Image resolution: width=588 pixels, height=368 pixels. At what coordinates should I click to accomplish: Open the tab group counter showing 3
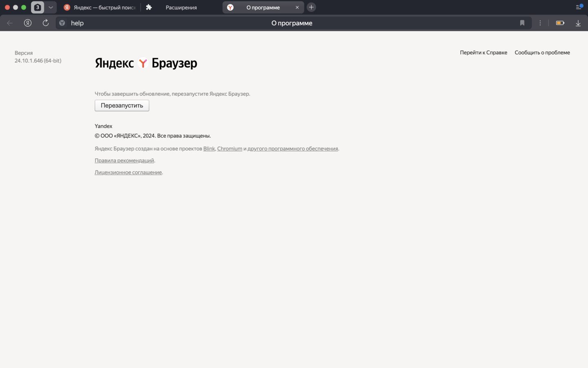(38, 7)
